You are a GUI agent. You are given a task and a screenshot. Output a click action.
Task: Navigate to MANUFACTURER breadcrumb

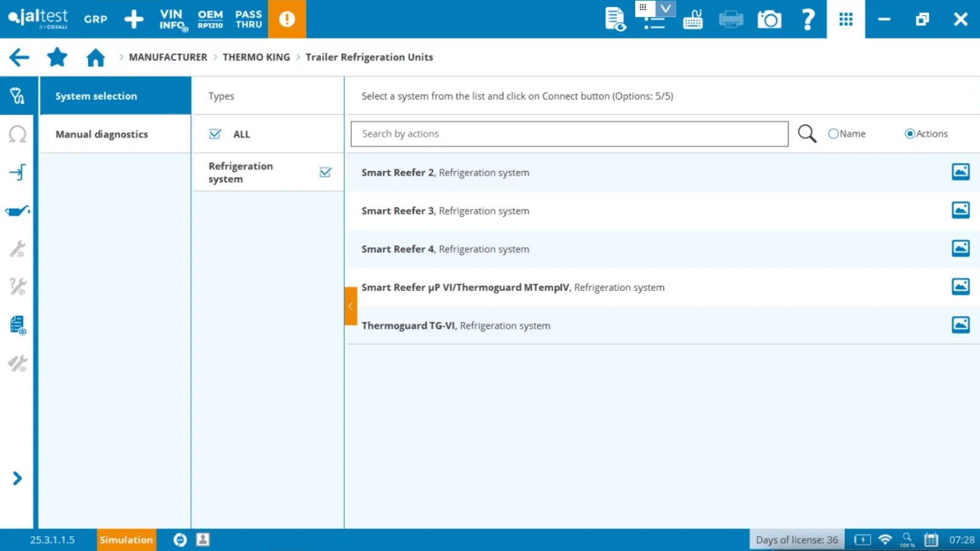pos(168,57)
